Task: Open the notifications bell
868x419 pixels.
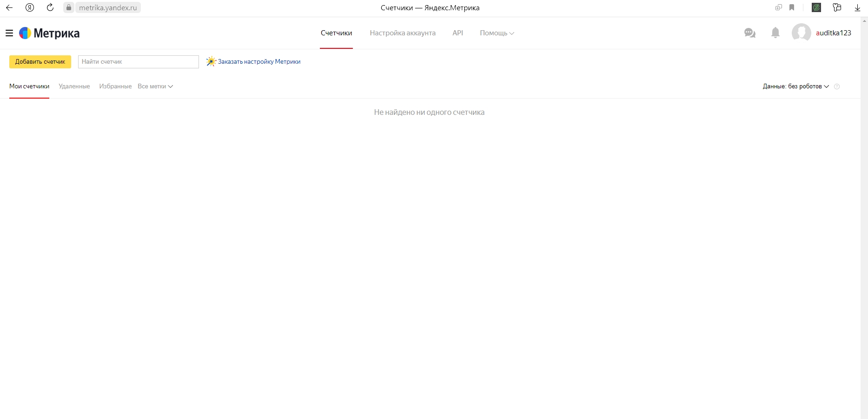Action: tap(775, 33)
